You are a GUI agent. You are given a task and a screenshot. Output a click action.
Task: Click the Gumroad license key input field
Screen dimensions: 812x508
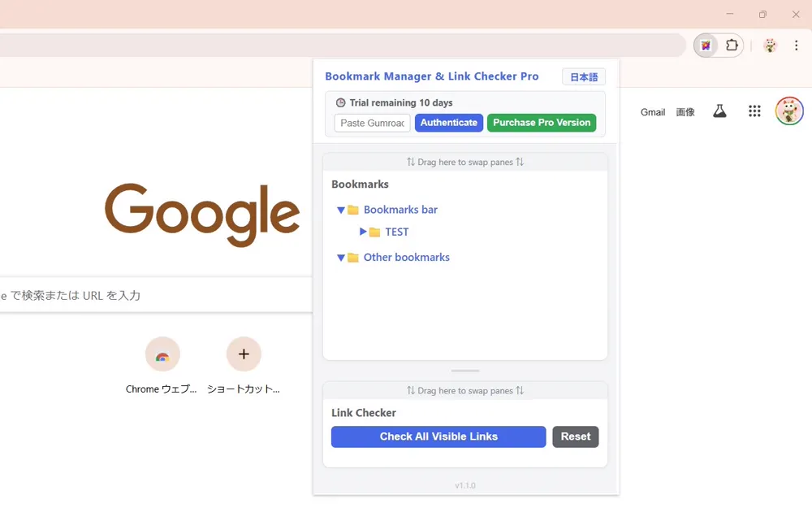371,123
